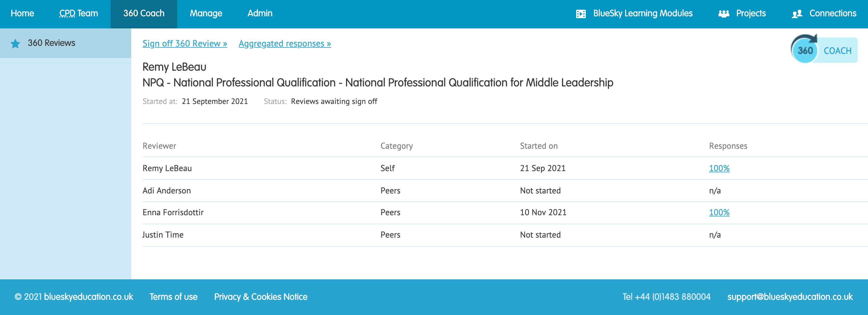This screenshot has width=868, height=315.
Task: Open Aggregated responses link
Action: click(x=285, y=44)
